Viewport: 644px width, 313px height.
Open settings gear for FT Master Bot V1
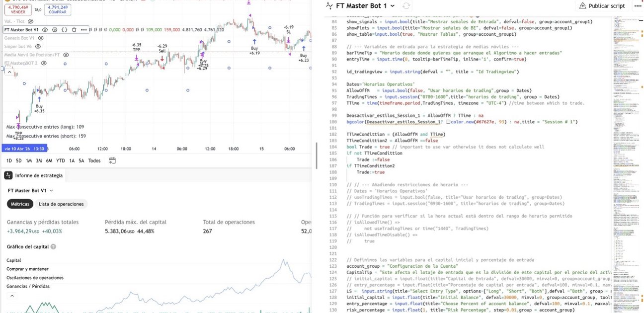tap(55, 30)
